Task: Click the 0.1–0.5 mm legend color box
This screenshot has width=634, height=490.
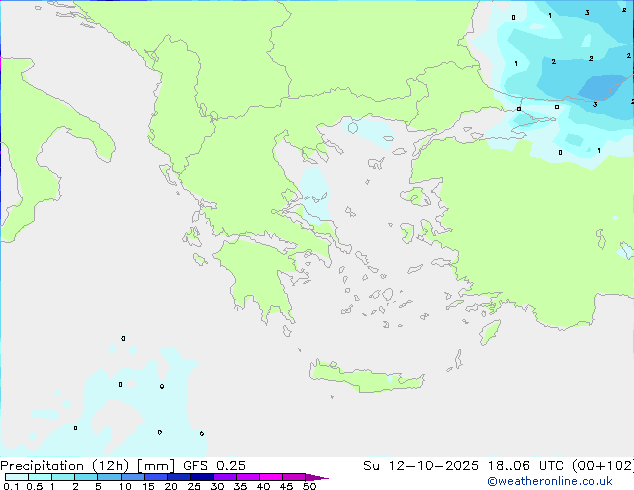Action: coord(17,477)
